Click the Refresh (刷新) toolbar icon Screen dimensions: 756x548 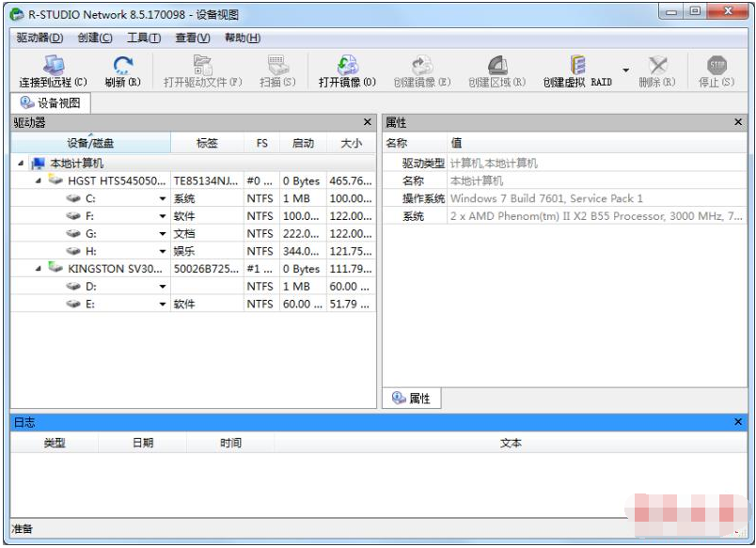(122, 67)
